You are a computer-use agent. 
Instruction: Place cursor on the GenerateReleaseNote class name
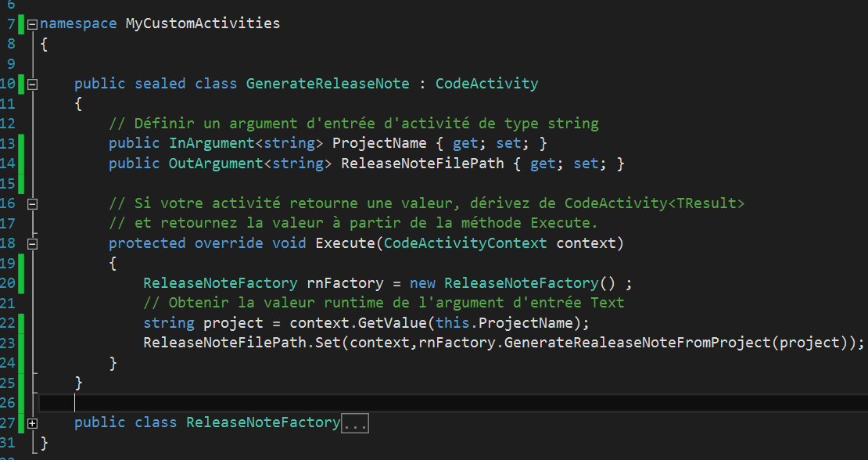tap(328, 84)
